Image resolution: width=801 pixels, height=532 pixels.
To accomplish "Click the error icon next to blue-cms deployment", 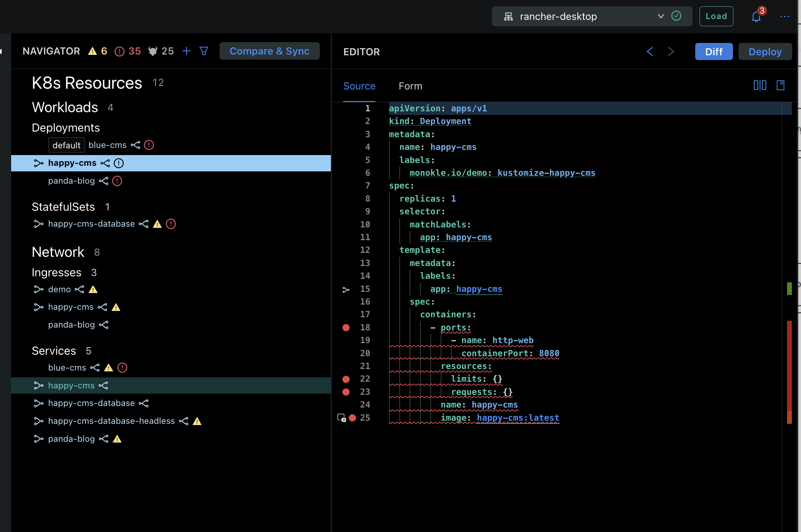I will click(x=149, y=145).
